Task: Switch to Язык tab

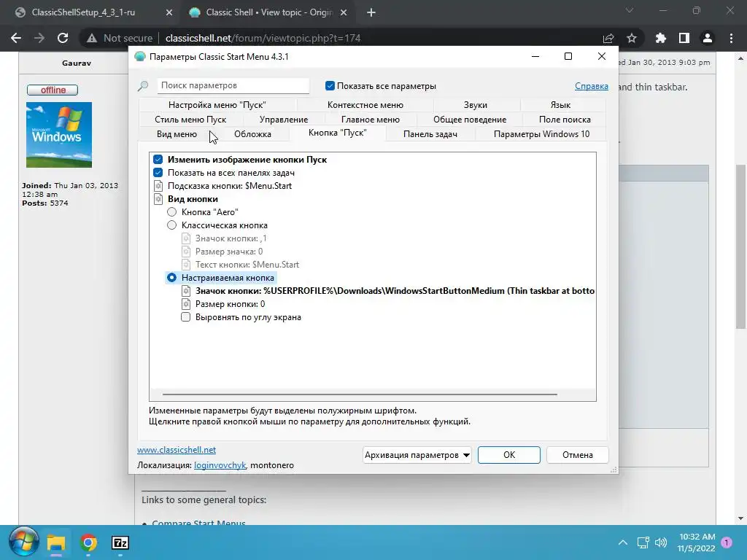Action: (560, 105)
